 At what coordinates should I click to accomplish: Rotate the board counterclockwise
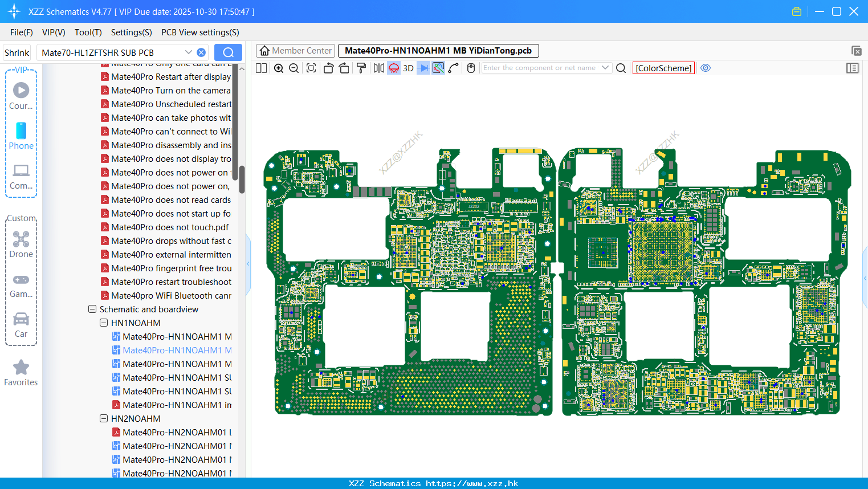point(328,68)
